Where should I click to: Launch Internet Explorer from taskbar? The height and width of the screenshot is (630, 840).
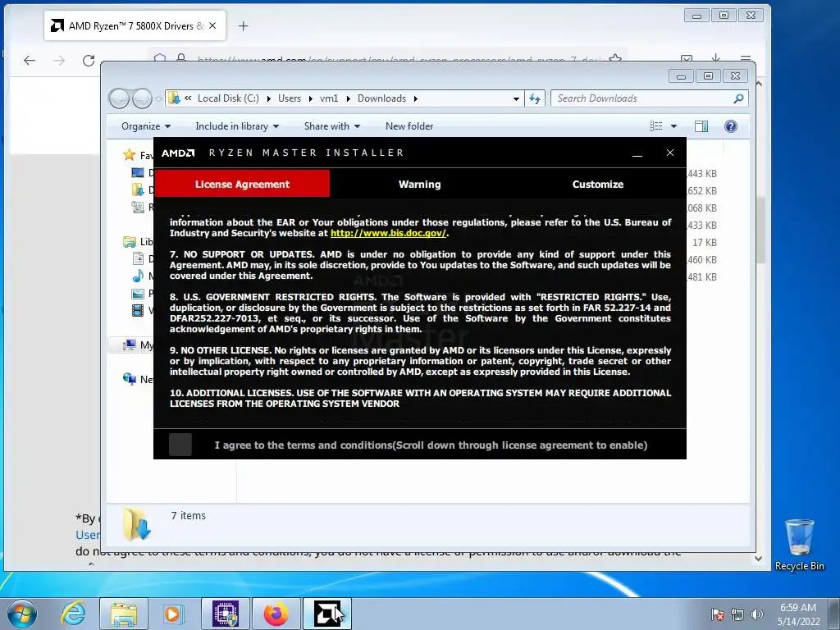[73, 614]
